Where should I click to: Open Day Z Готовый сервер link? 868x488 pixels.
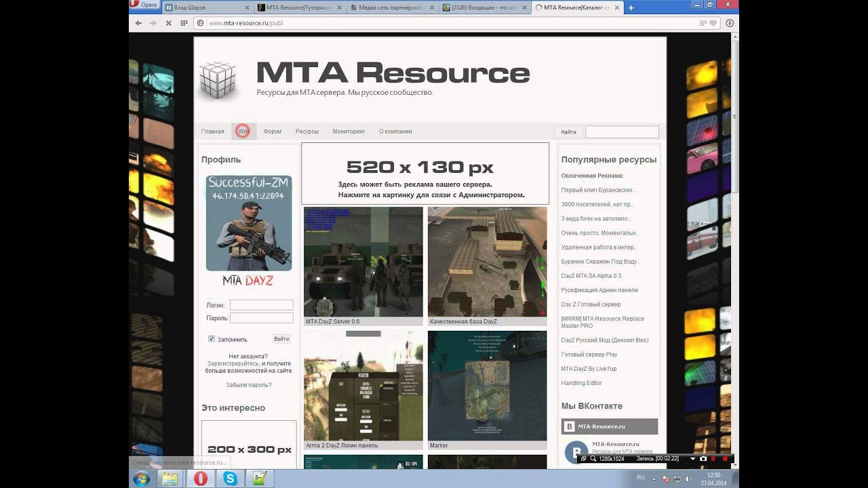[591, 304]
